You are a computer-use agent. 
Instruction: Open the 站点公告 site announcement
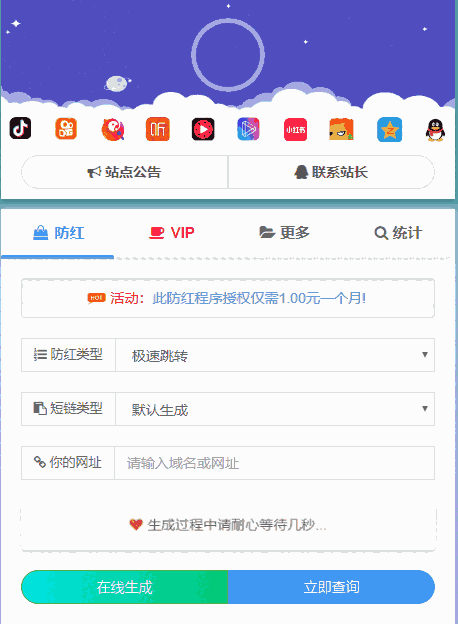pos(125,172)
